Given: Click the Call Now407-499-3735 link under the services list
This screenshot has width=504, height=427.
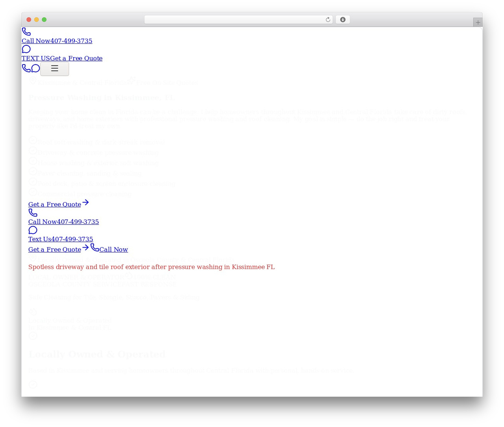Looking at the screenshot, I should tap(63, 222).
